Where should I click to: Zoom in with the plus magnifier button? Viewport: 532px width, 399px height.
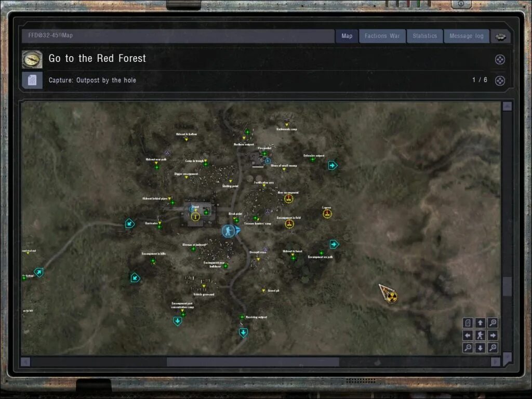[493, 323]
